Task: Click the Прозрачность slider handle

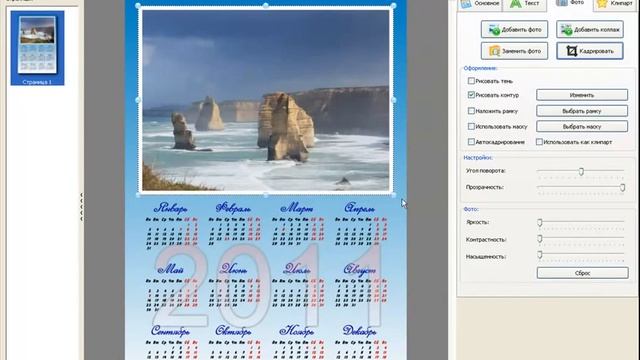Action: click(x=622, y=187)
